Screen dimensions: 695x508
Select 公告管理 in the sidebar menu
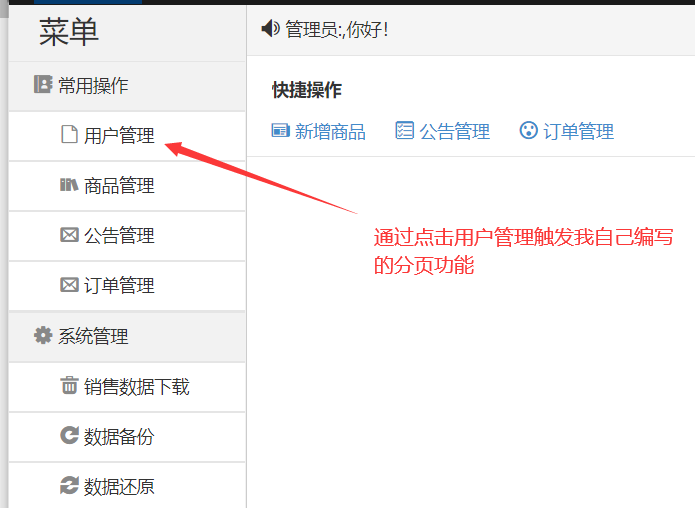pos(127,236)
